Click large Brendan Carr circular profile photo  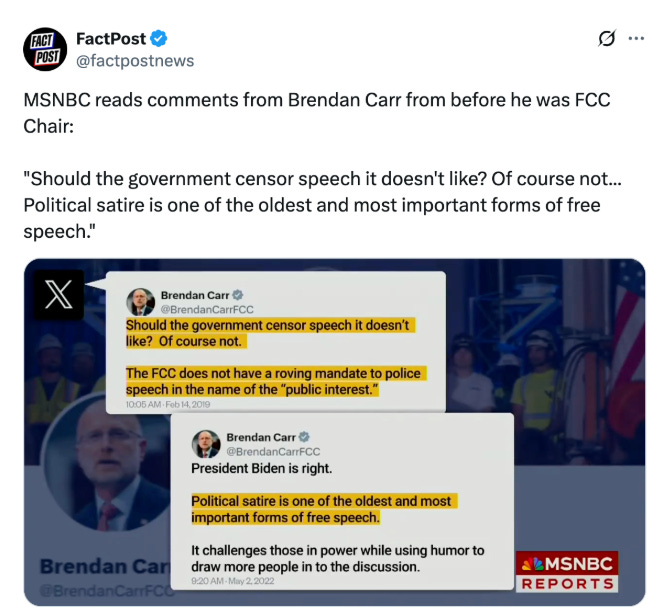point(106,464)
